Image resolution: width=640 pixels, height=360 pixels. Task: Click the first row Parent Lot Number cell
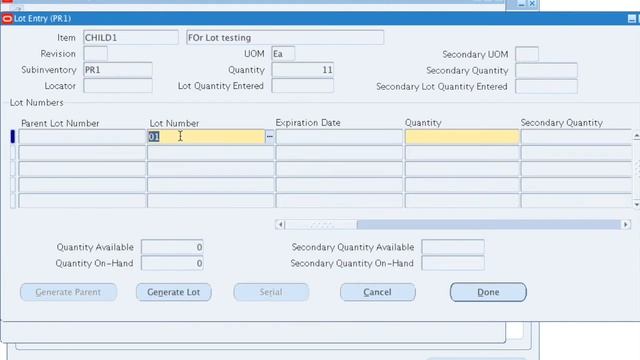pyautogui.click(x=82, y=136)
